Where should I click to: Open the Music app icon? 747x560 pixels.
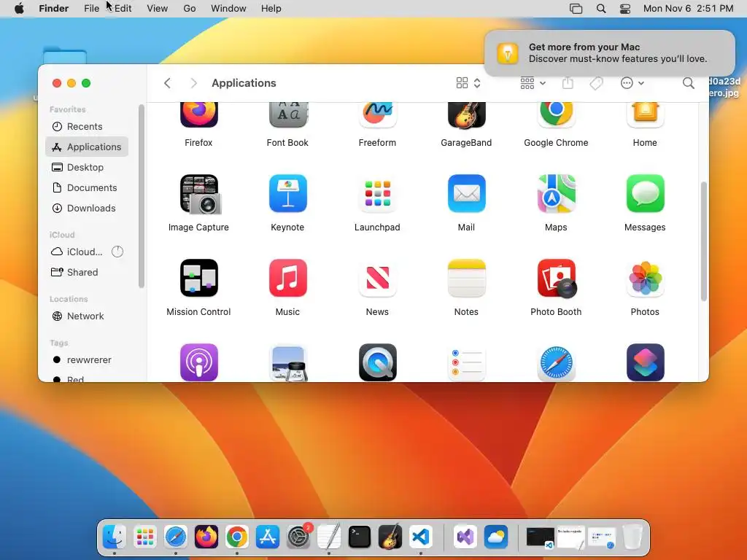pos(287,278)
